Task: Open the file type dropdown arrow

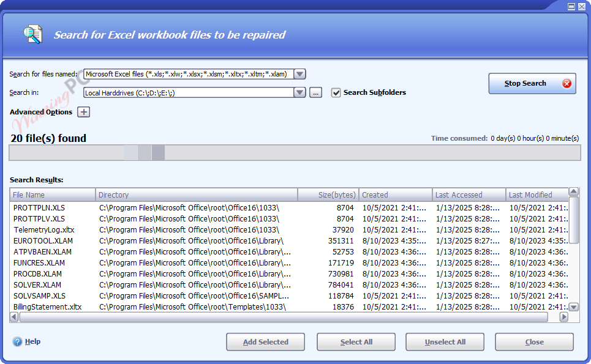Action: [299, 74]
